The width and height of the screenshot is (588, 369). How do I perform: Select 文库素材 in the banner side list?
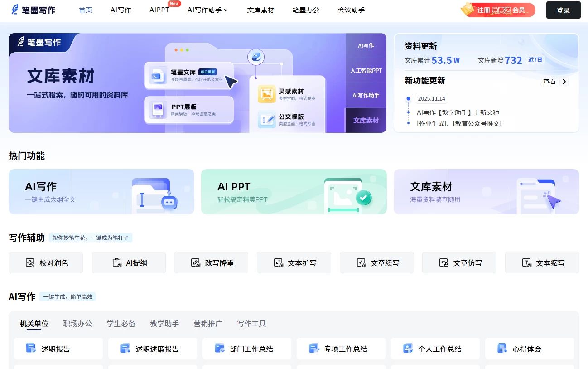(x=366, y=121)
